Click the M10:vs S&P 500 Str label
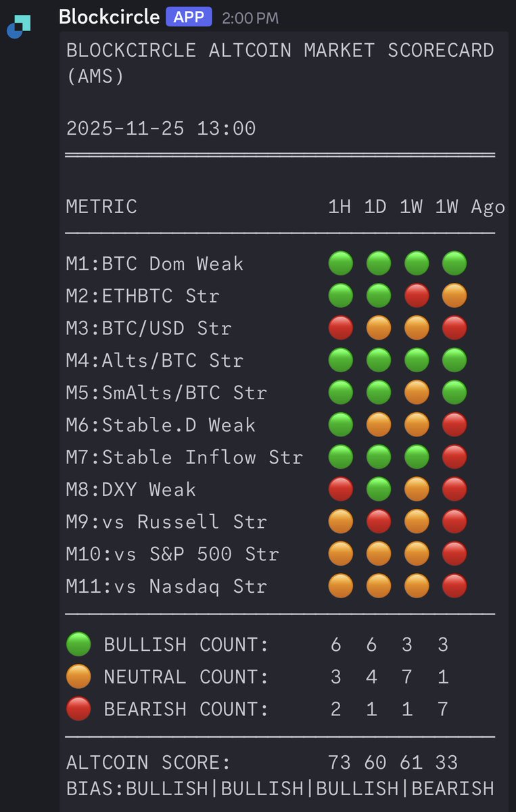The height and width of the screenshot is (812, 516). pos(172,555)
